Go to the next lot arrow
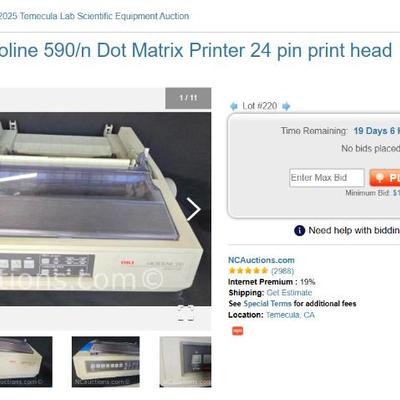Image resolution: width=400 pixels, height=400 pixels. tap(286, 106)
